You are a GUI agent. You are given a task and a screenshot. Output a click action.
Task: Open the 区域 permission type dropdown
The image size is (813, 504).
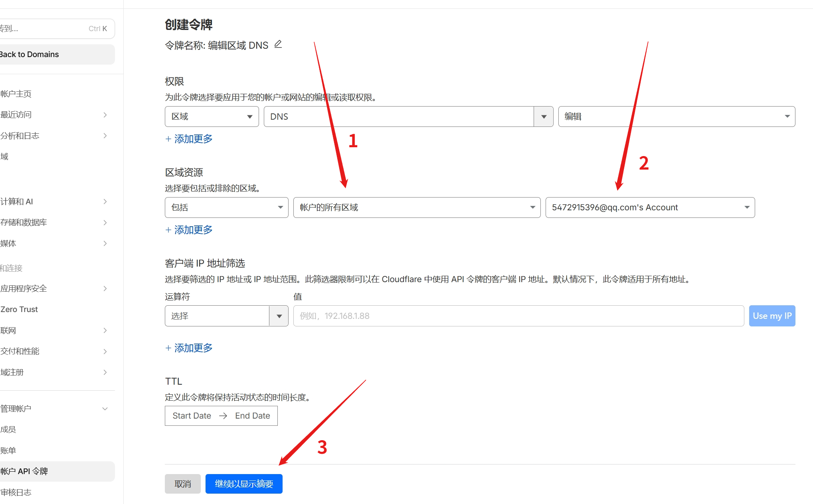pyautogui.click(x=212, y=117)
